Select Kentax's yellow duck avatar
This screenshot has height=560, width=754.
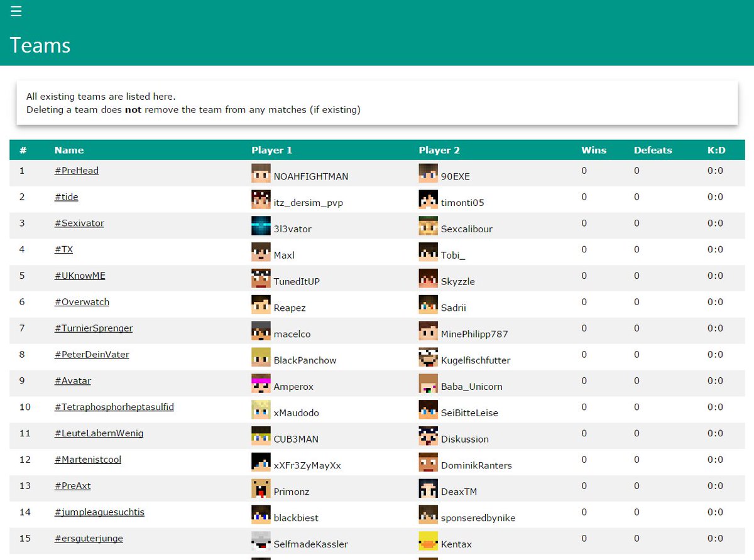(428, 542)
